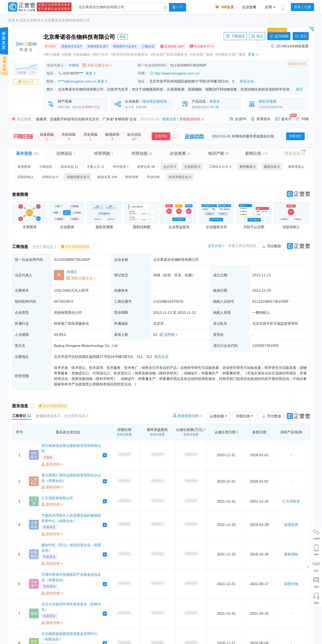The height and width of the screenshot is (644, 322).
Task: Open the 纠错 tool
Action: 302,119
